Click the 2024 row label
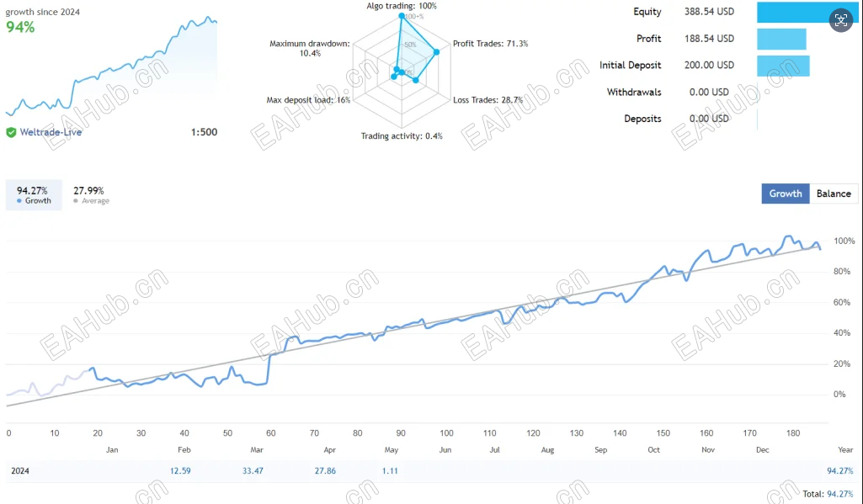The image size is (863, 504). click(x=20, y=471)
